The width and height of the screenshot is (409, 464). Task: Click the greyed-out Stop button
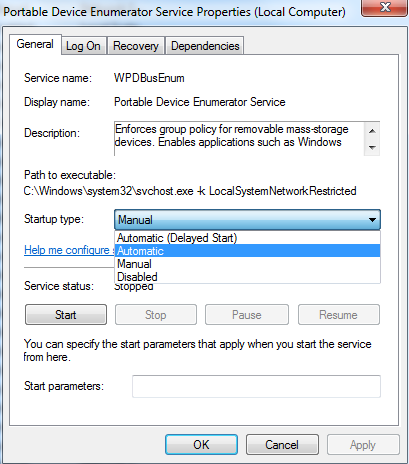point(156,314)
